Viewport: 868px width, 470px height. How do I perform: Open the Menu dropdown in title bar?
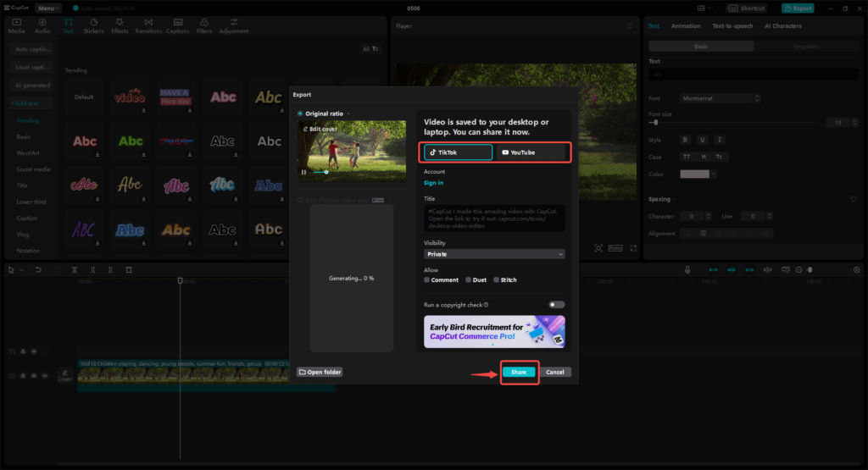tap(48, 8)
